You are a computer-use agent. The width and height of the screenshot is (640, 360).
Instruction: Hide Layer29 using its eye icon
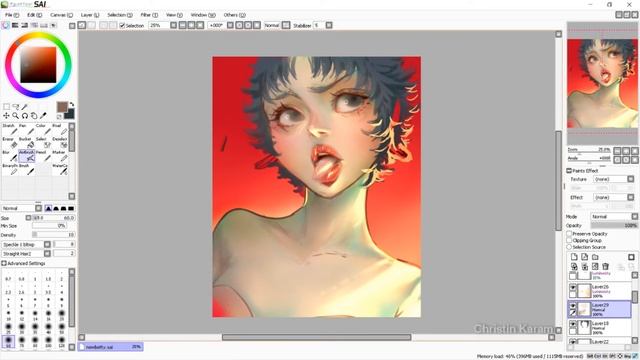573,306
